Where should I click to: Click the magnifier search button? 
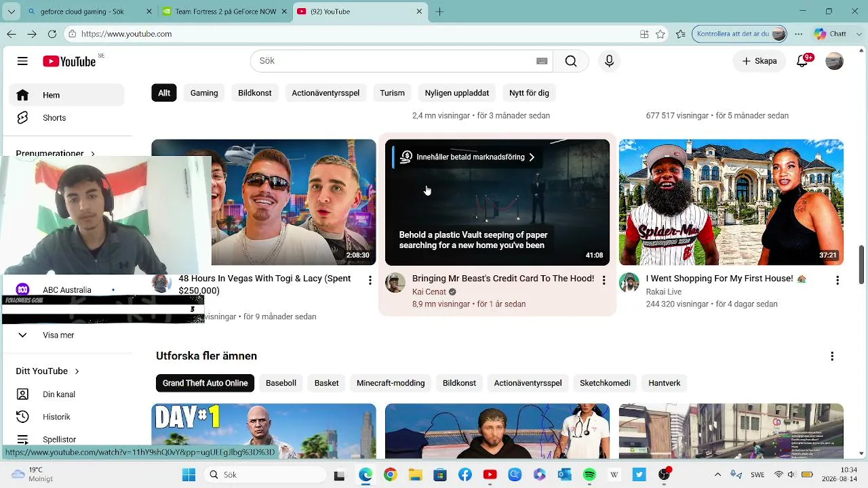point(571,61)
